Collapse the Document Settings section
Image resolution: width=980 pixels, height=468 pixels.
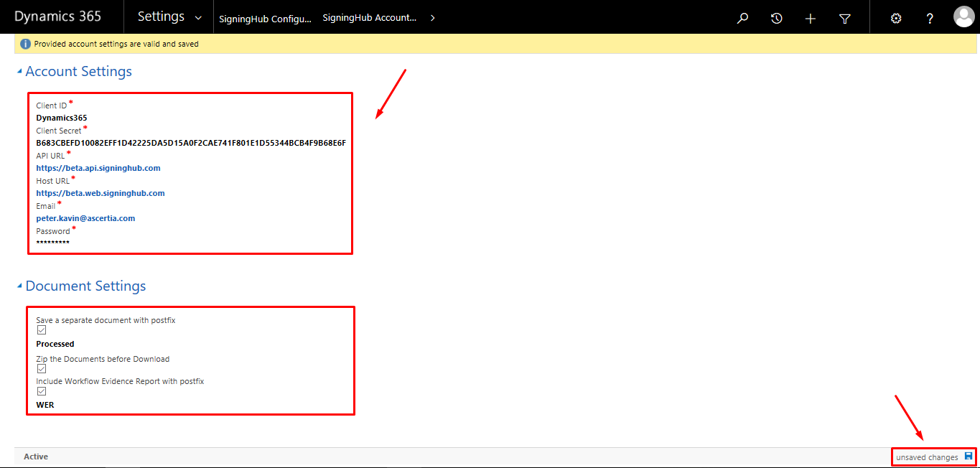pos(19,286)
